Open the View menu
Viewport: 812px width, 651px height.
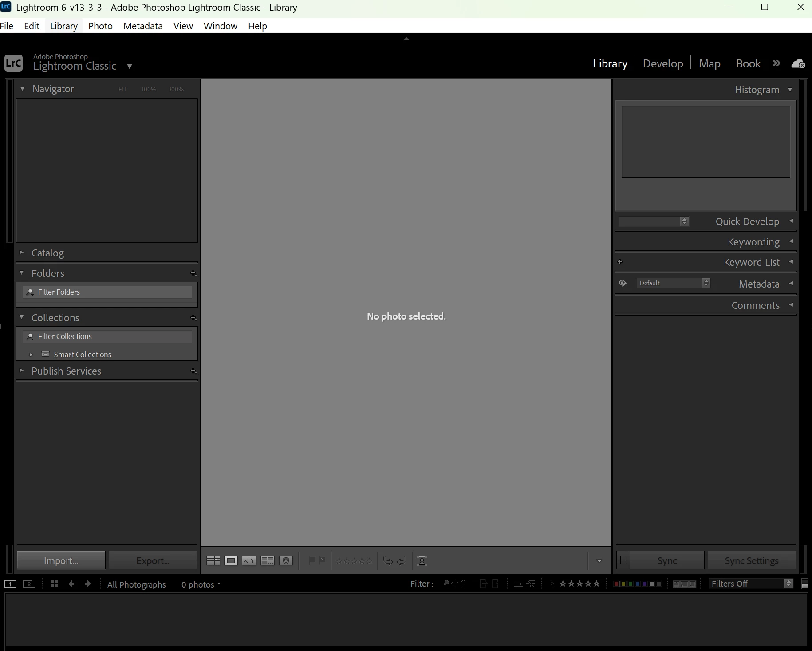tap(183, 26)
